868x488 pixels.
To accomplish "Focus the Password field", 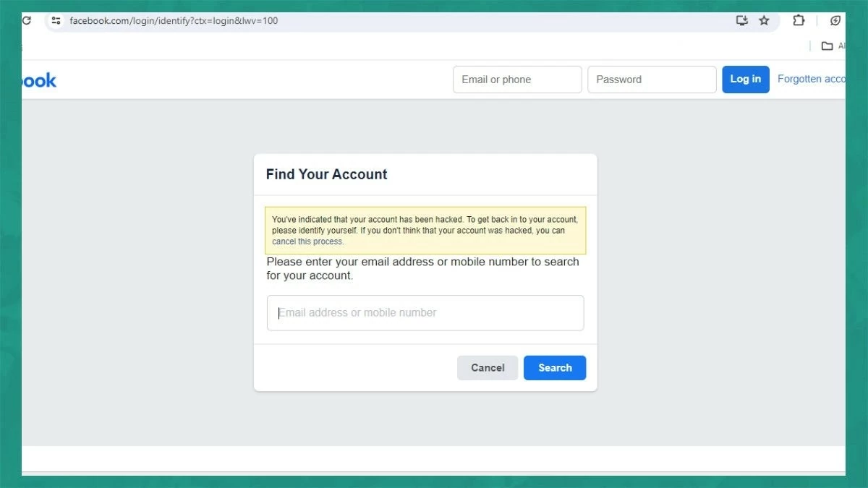I will point(651,80).
